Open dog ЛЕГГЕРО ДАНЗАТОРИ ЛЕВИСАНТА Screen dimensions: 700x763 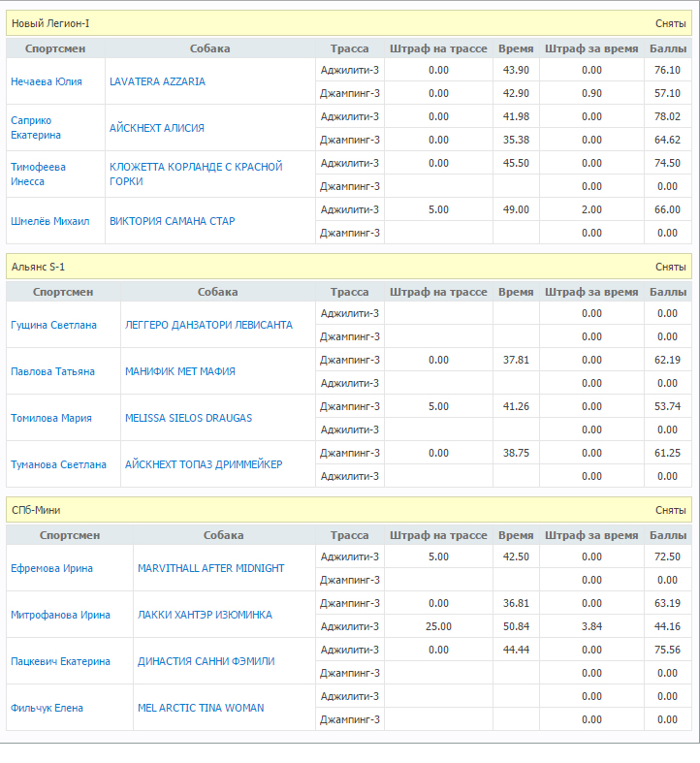[208, 326]
